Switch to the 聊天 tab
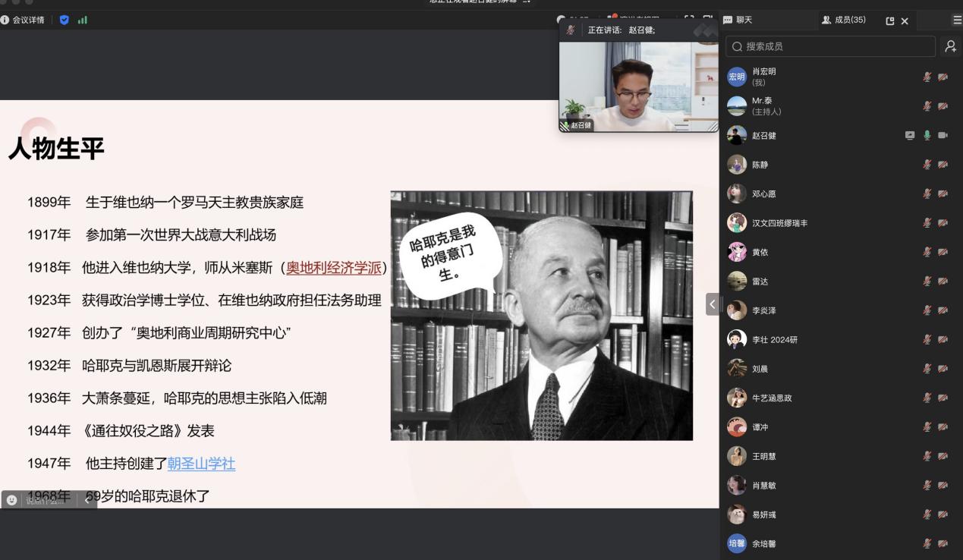The width and height of the screenshot is (963, 560). (738, 20)
